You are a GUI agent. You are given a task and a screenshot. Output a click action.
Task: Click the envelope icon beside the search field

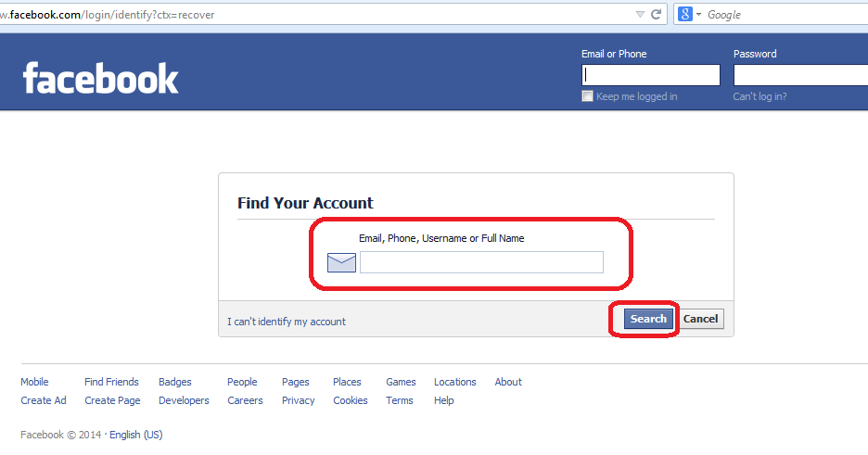[x=341, y=263]
